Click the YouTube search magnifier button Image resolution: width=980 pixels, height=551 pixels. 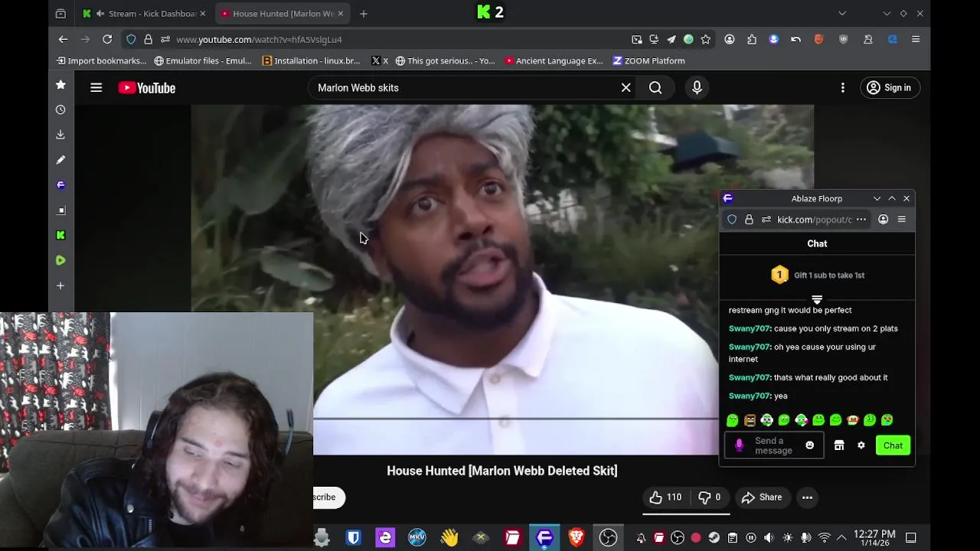(655, 88)
